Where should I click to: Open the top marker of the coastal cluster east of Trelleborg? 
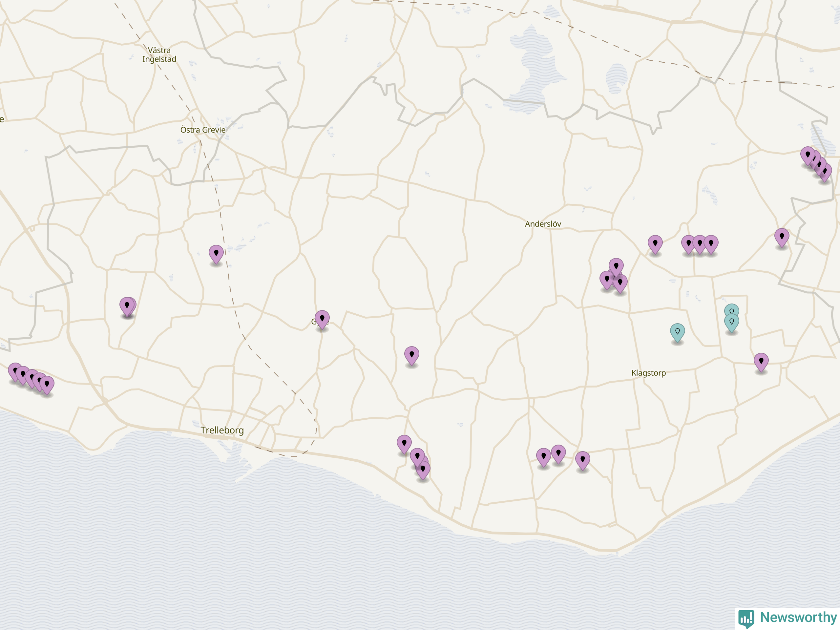point(404,444)
